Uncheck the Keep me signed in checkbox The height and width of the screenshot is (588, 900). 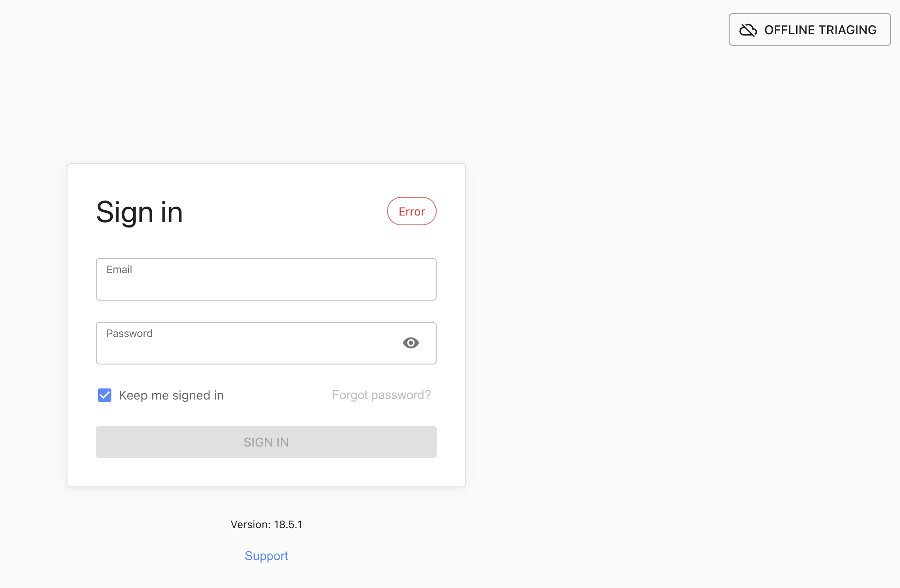105,395
